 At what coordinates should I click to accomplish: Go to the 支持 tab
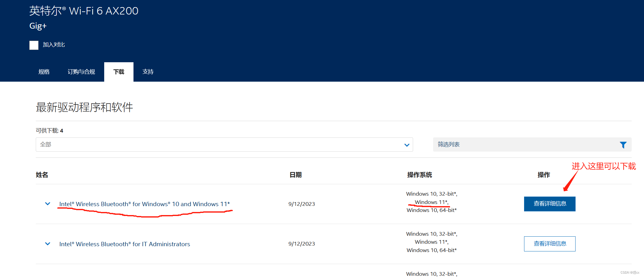tap(148, 72)
